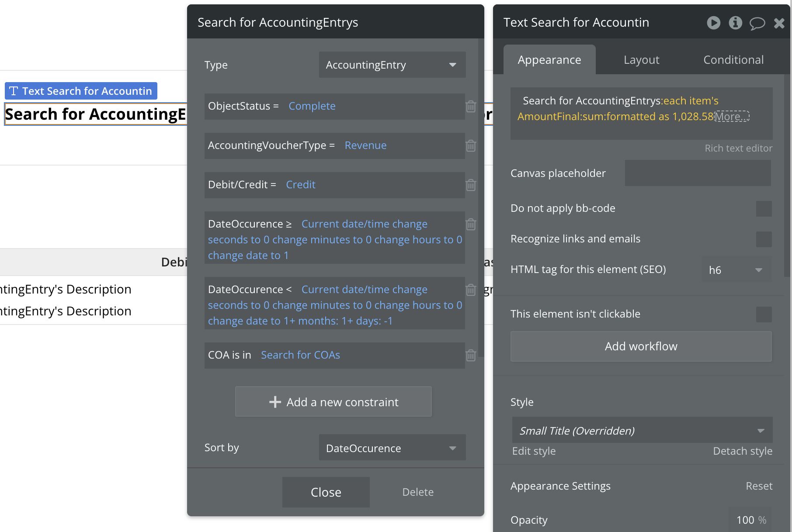Viewport: 792px width, 532px height.
Task: Open the Type dropdown showing AccountingEntry
Action: 392,65
